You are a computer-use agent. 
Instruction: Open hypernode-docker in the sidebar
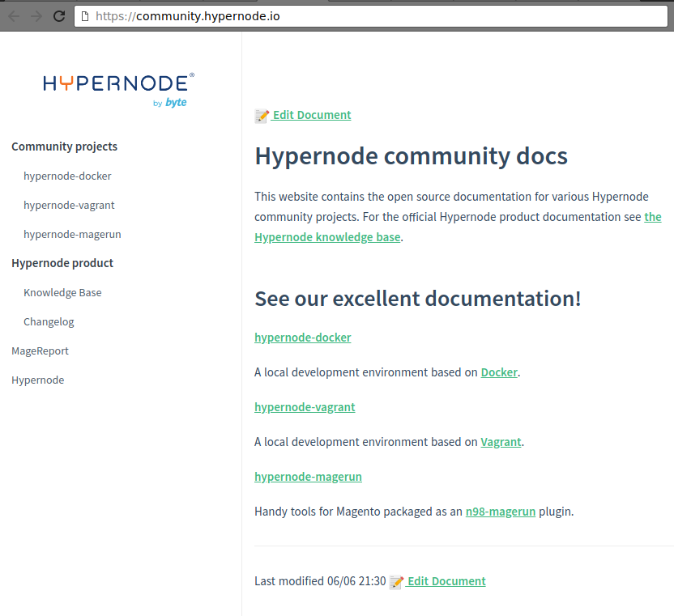(x=67, y=176)
